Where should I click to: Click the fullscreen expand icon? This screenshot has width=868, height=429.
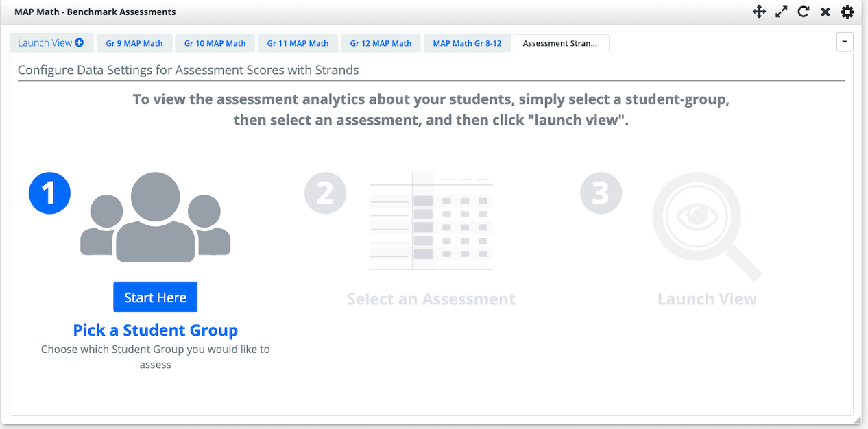(781, 12)
